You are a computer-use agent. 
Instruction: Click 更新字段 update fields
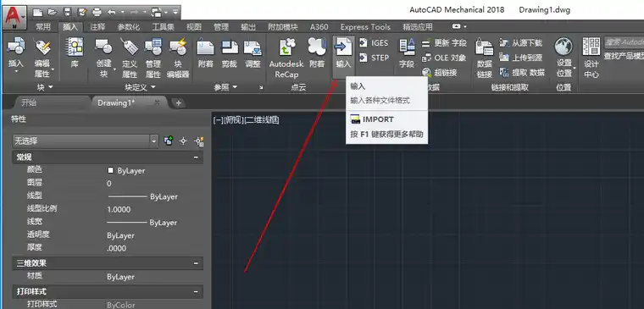pos(444,42)
